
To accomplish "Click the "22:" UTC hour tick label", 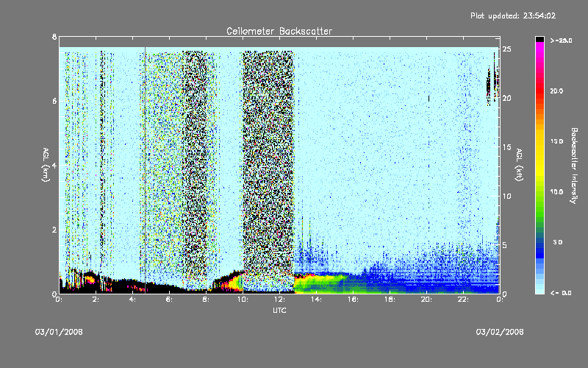I will point(463,300).
